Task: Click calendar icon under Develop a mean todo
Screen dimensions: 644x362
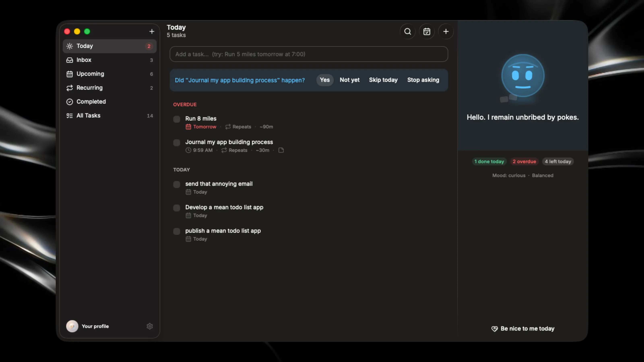Action: click(188, 215)
